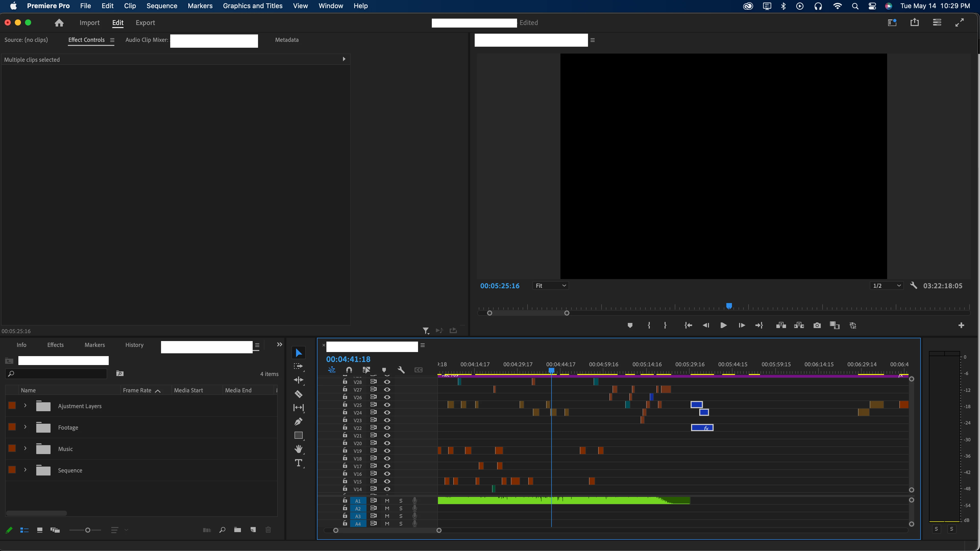980x551 pixels.
Task: Click the Add Marker icon in Program Monitor
Action: (630, 325)
